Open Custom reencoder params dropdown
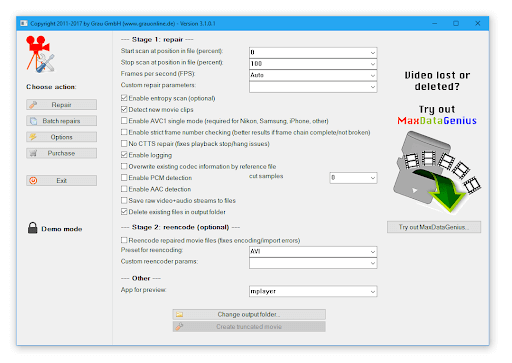Viewport: 512px width, 363px height. 373,263
